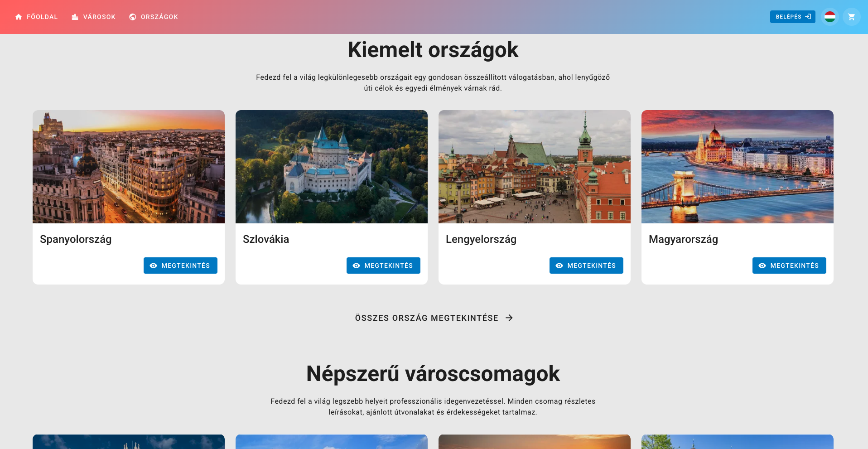Click the city buildings icon
This screenshot has height=449, width=868.
tap(75, 17)
